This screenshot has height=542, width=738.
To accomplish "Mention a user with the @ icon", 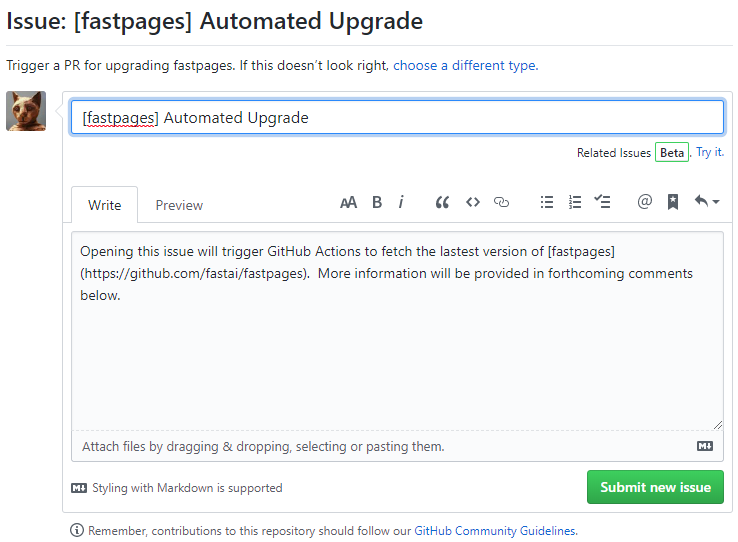I will [644, 201].
